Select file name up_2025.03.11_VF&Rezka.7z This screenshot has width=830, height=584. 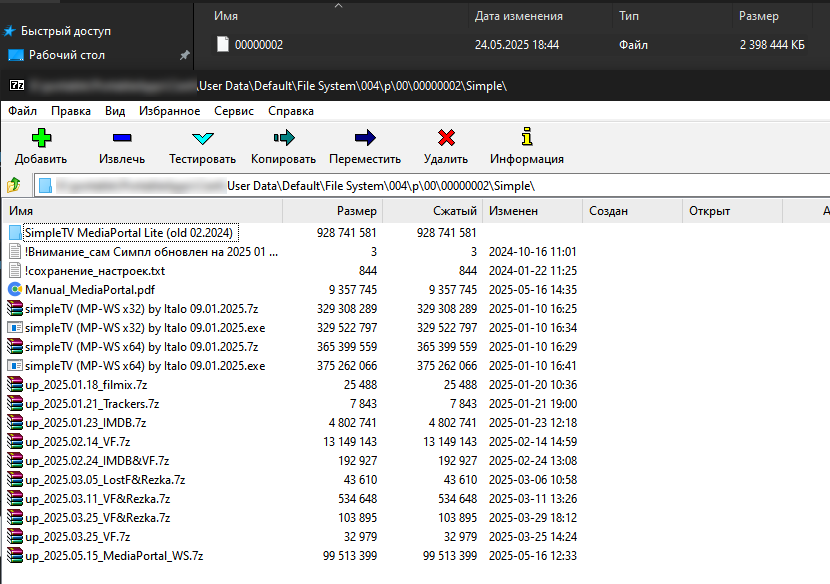(97, 499)
